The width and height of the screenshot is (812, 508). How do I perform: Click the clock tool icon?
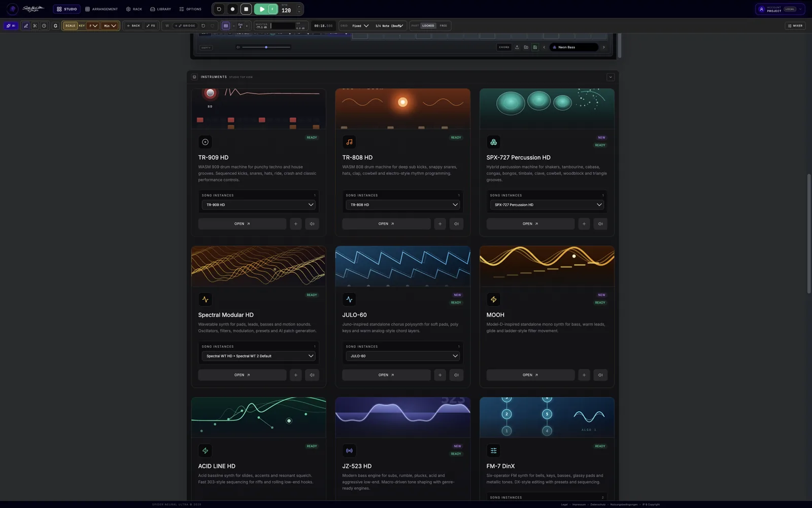(44, 25)
